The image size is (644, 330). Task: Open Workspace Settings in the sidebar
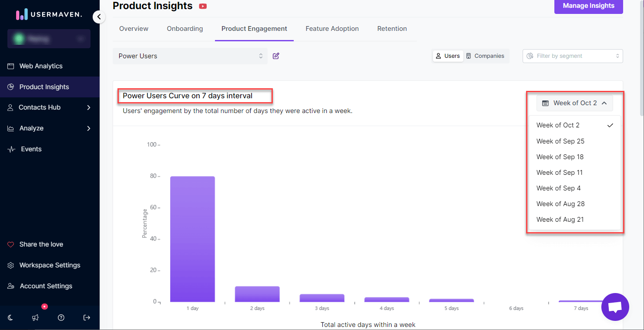pyautogui.click(x=50, y=265)
